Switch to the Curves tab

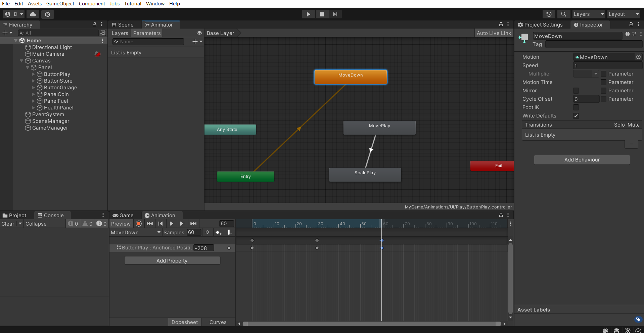(218, 322)
